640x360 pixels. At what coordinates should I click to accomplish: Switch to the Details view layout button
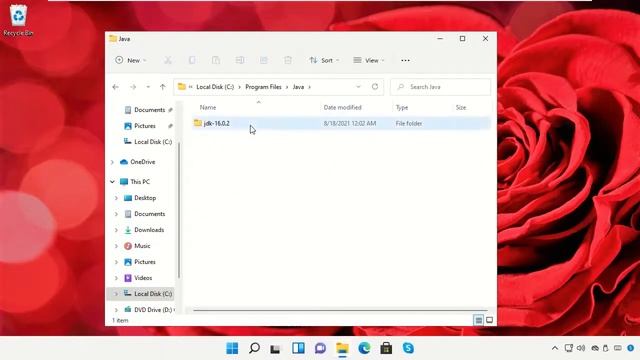coord(478,320)
